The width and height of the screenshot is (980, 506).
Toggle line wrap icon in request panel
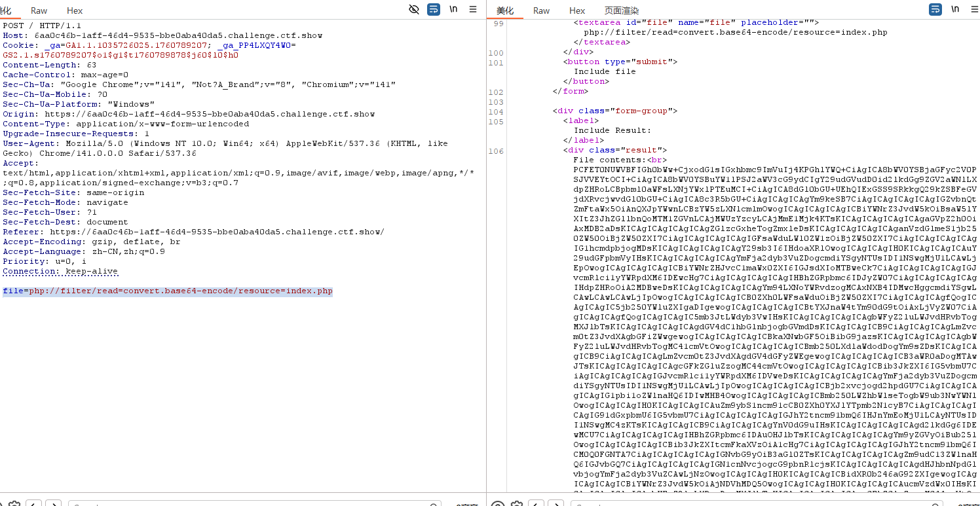(434, 10)
